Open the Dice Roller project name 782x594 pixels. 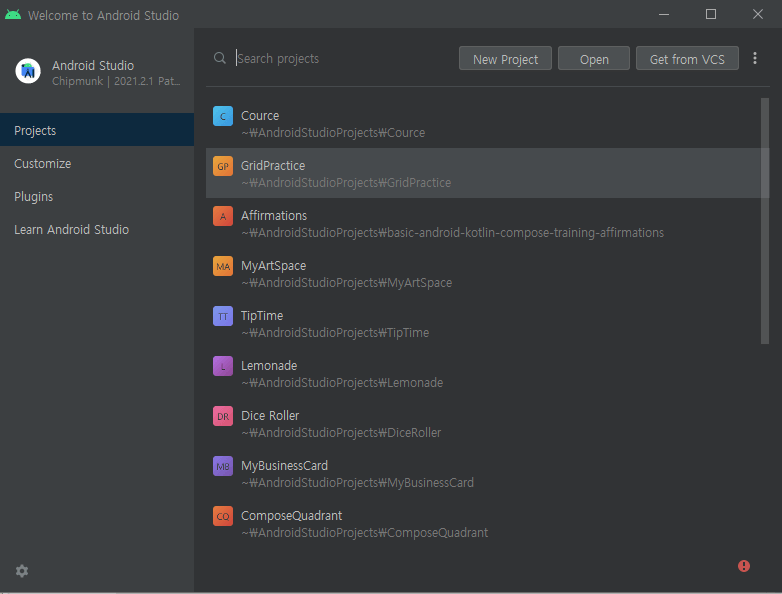270,415
